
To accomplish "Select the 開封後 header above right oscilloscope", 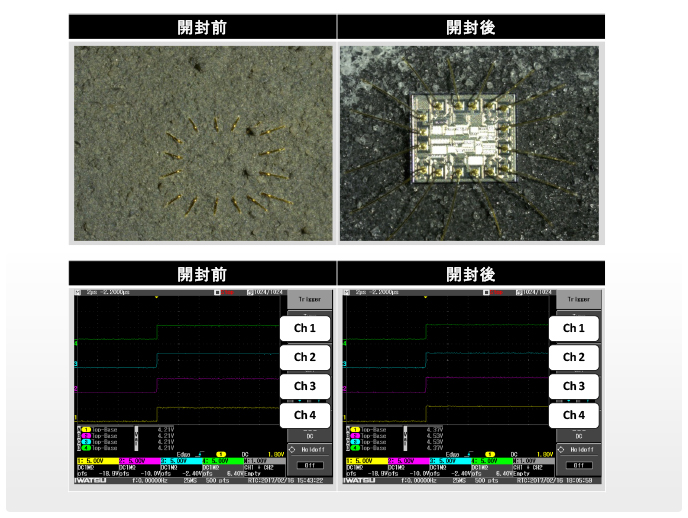I will pyautogui.click(x=471, y=274).
